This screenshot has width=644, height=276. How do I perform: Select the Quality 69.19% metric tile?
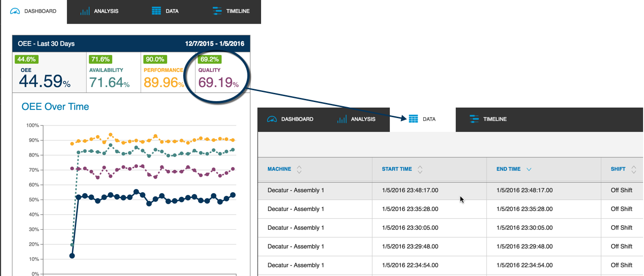tap(223, 73)
